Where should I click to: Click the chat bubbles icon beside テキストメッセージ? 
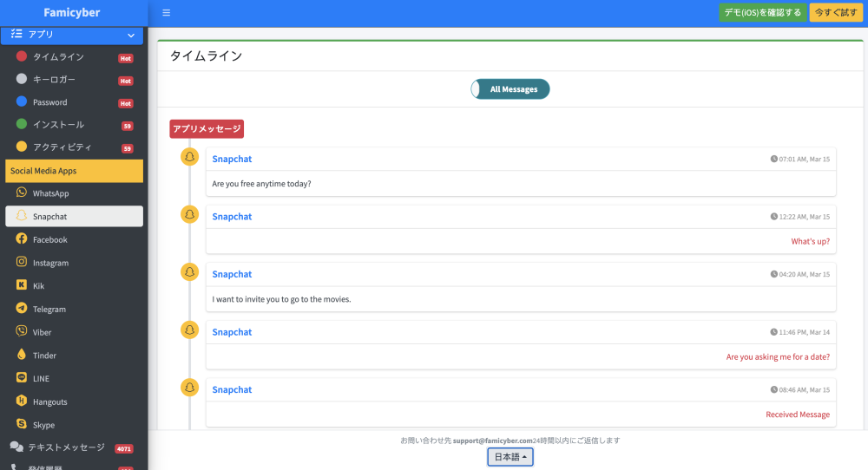pyautogui.click(x=16, y=447)
